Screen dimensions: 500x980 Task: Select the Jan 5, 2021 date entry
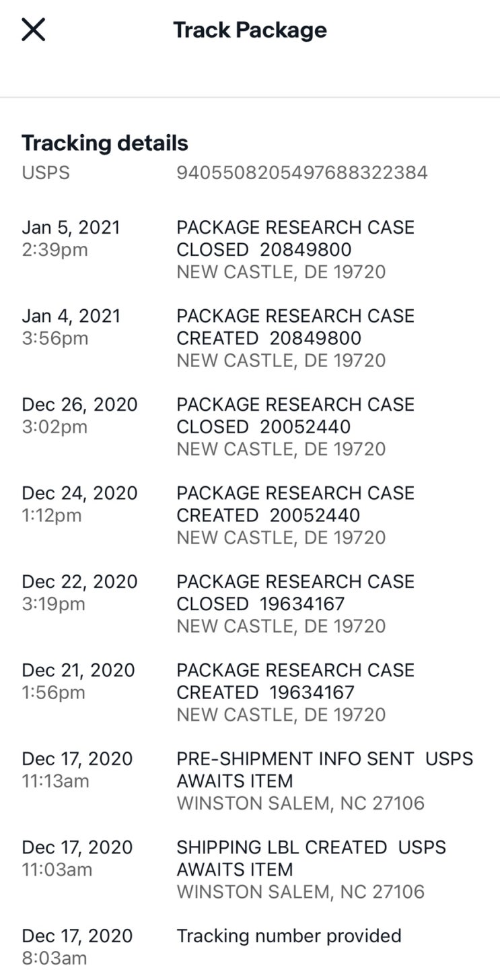[71, 228]
